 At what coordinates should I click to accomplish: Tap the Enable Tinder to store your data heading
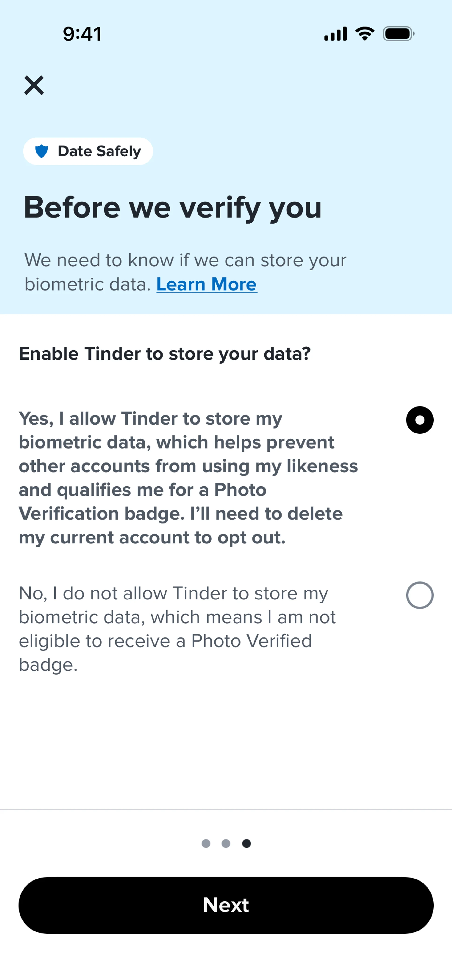pyautogui.click(x=165, y=354)
